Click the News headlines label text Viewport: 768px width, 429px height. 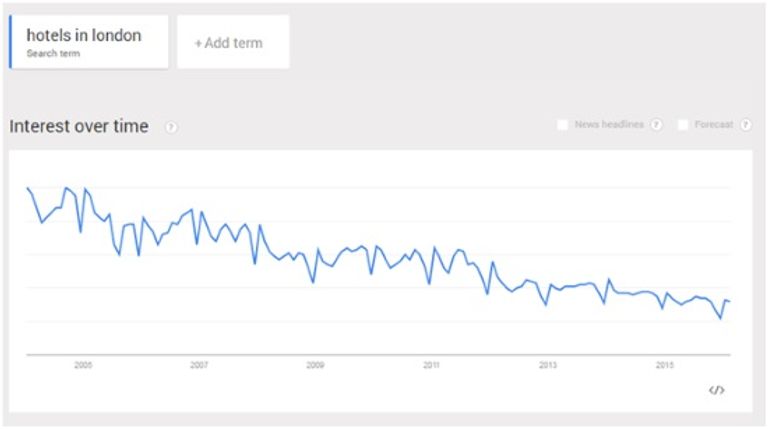[609, 124]
